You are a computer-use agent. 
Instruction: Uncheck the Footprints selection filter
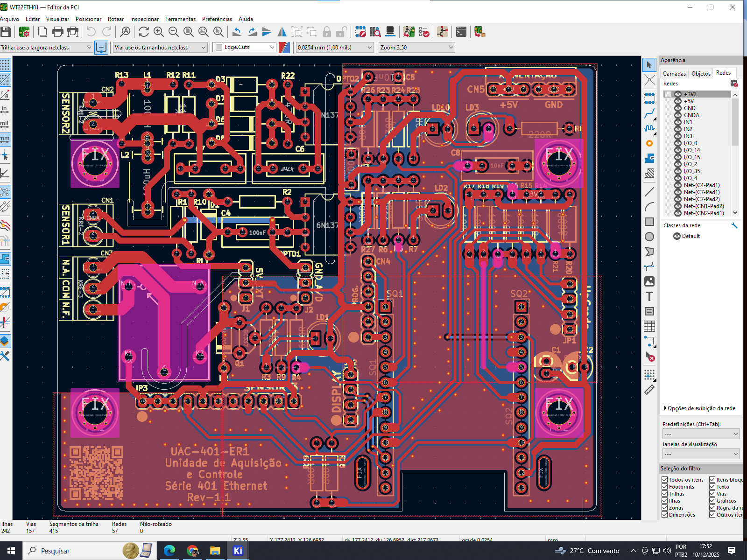point(664,487)
